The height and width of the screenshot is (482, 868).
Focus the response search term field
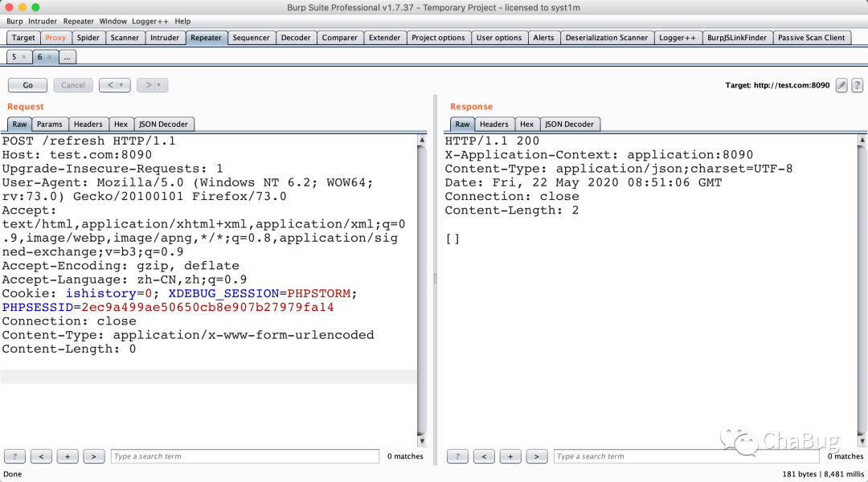tap(686, 456)
